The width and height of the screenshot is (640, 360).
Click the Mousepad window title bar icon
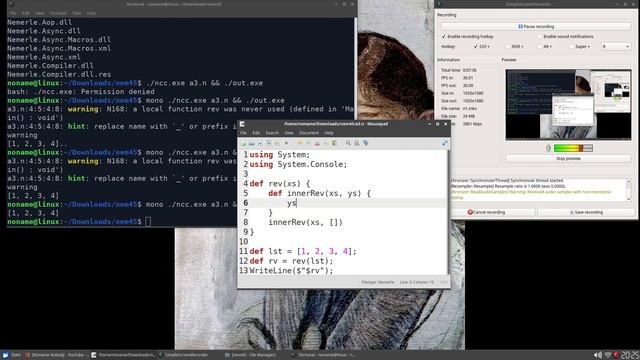[x=242, y=124]
